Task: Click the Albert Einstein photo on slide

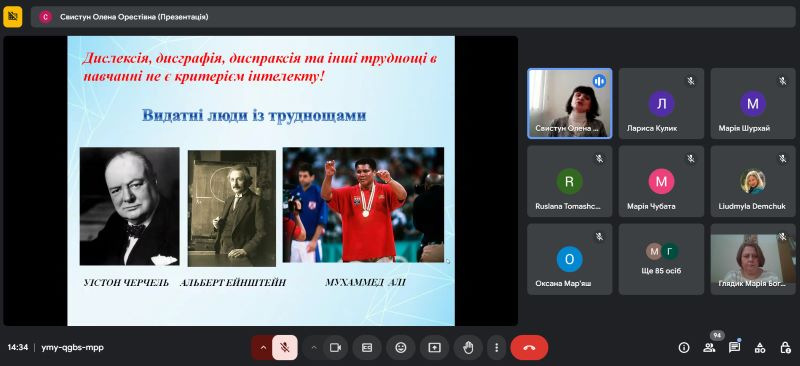Action: pyautogui.click(x=232, y=208)
